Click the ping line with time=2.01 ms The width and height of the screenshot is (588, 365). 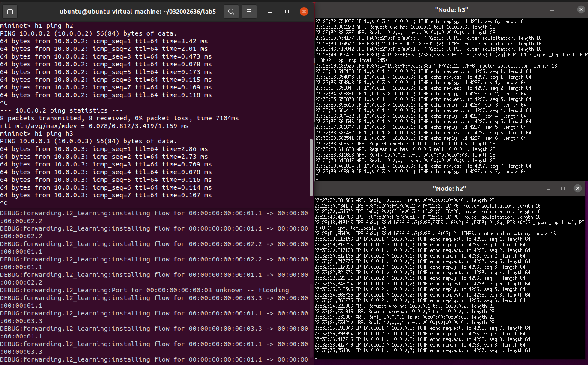pos(104,49)
